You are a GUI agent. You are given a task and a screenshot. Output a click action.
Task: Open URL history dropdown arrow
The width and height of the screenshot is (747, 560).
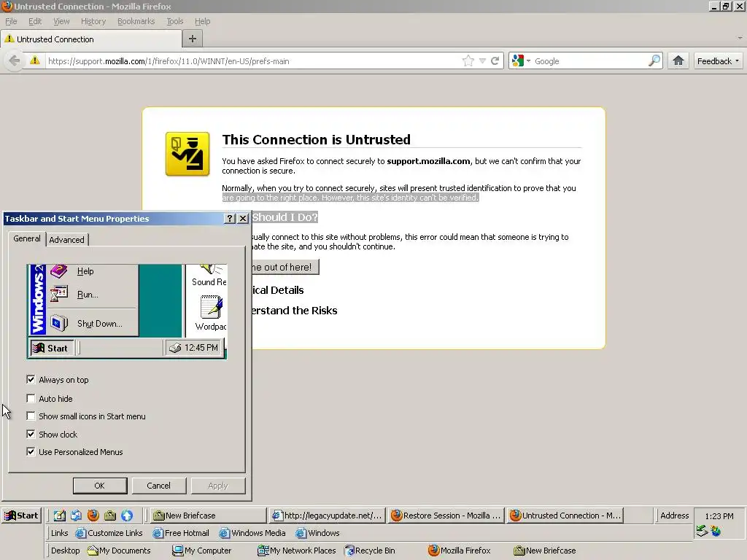coord(482,61)
